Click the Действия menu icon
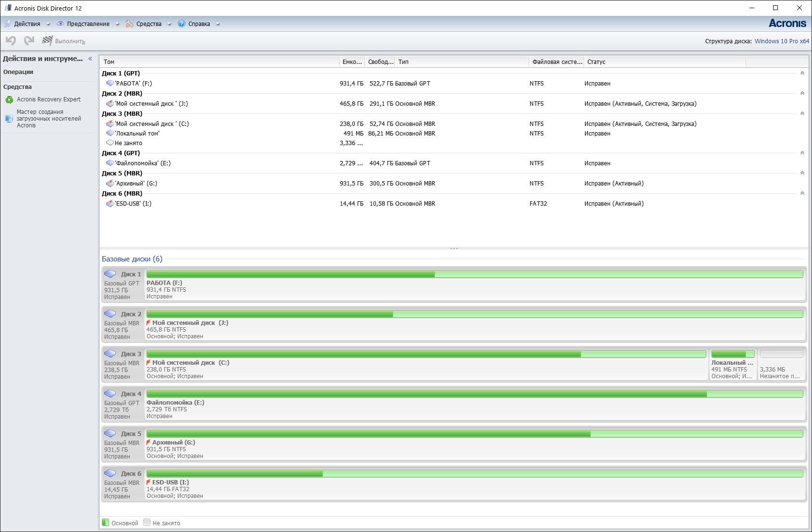Screen dimensions: 812x532 click(7, 24)
